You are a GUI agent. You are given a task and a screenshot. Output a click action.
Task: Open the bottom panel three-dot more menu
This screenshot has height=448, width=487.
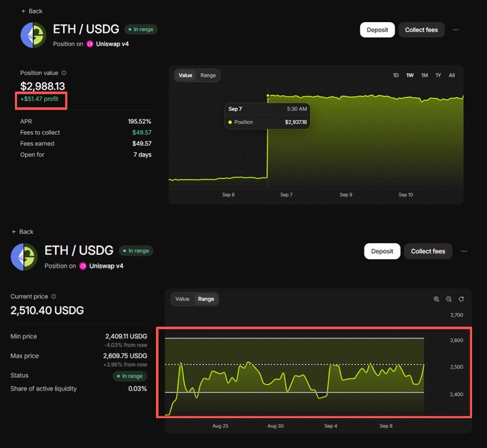pos(463,251)
